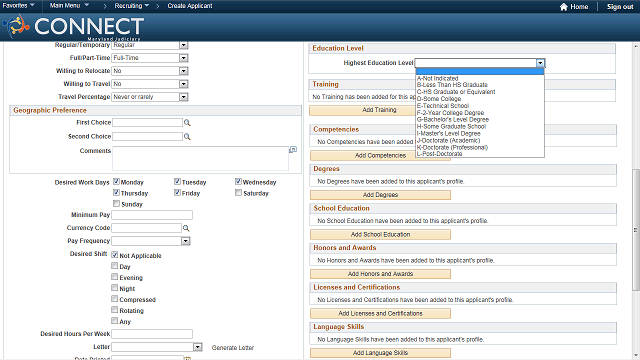
Task: Go to the Home house icon
Action: coord(564,7)
